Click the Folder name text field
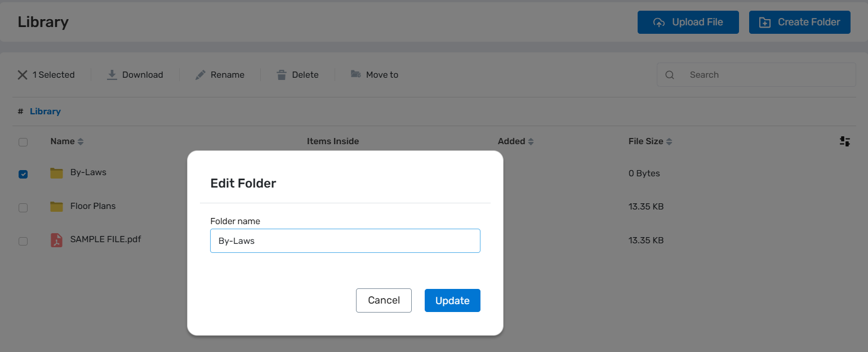Viewport: 868px width, 352px height. click(345, 241)
